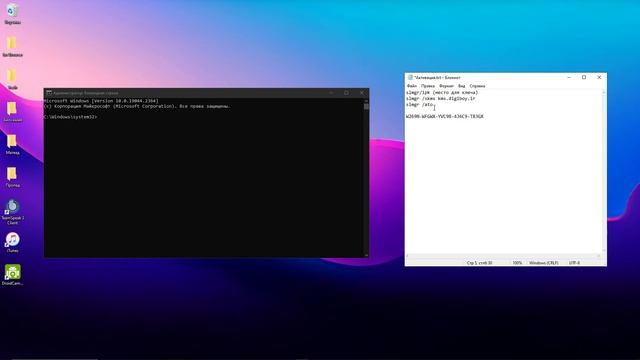Click the 100% zoom status bar entry

click(x=517, y=263)
